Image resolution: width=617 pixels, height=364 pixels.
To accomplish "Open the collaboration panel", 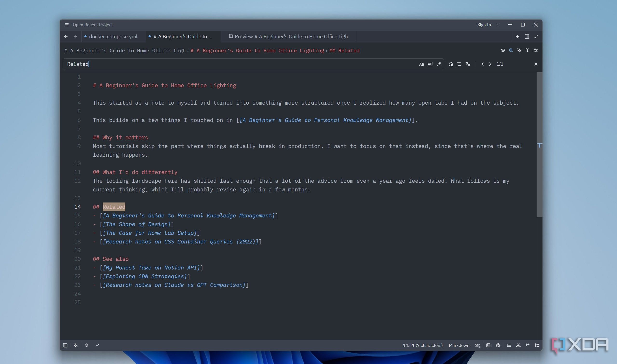I will [518, 345].
